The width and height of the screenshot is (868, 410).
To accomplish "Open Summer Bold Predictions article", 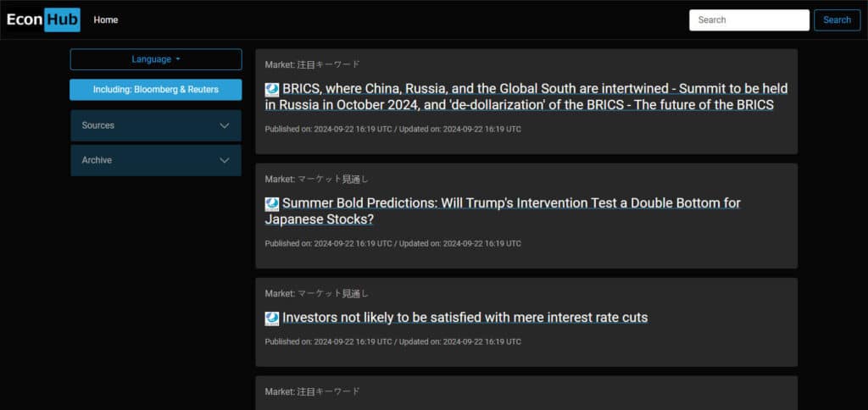I will pos(503,212).
